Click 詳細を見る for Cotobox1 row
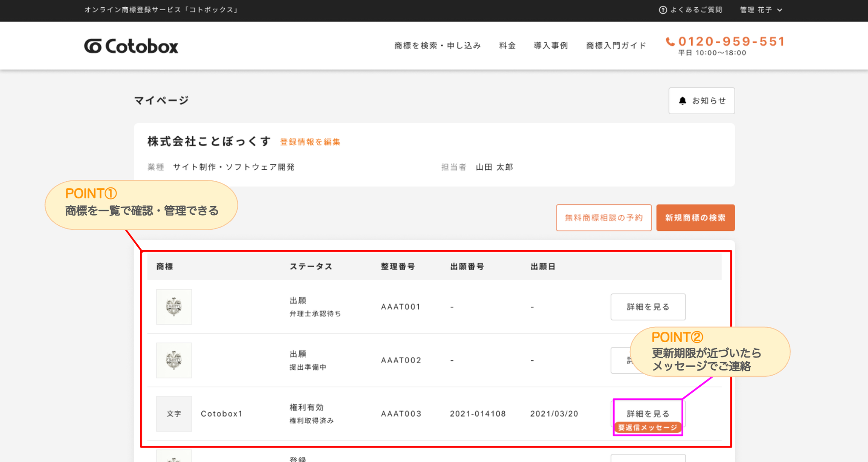Viewport: 868px width, 462px height. coord(648,413)
